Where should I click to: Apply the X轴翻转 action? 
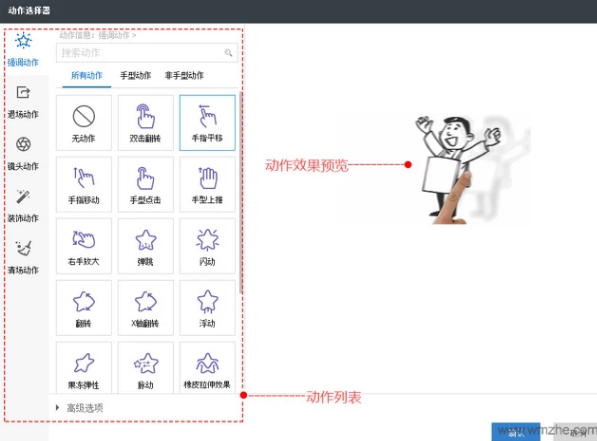click(x=145, y=308)
